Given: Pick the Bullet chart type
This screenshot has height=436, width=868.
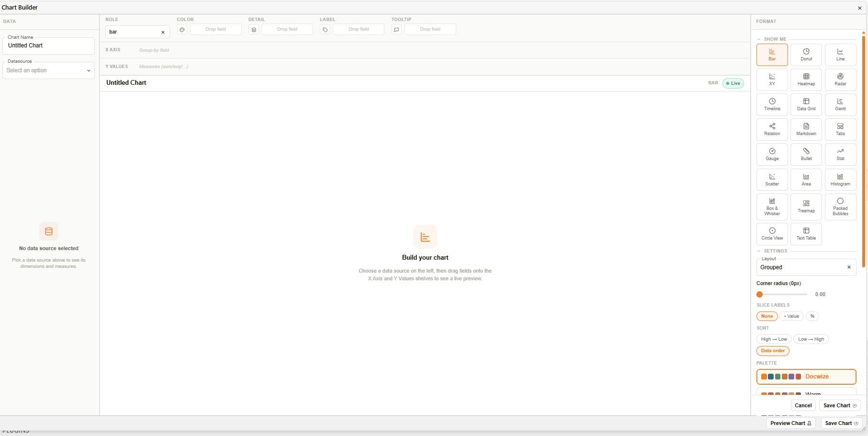Looking at the screenshot, I should pyautogui.click(x=806, y=154).
